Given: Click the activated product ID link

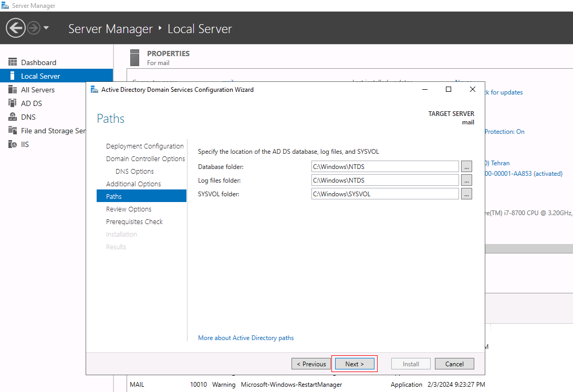Looking at the screenshot, I should [524, 174].
